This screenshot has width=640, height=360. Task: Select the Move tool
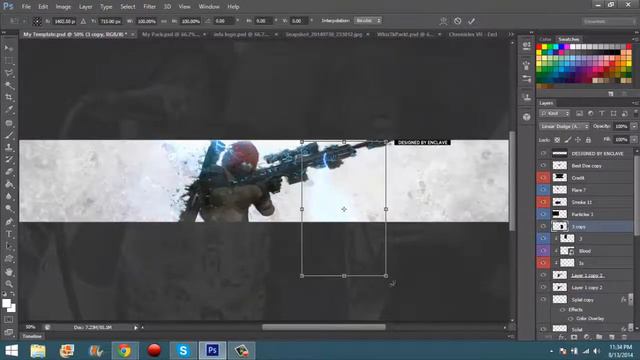click(x=9, y=48)
